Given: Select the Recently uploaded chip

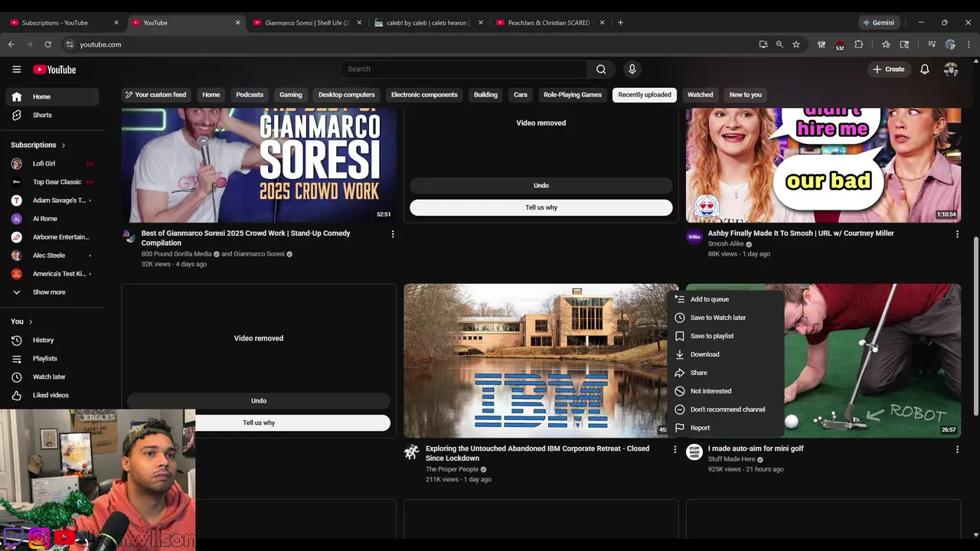Looking at the screenshot, I should click(x=645, y=95).
